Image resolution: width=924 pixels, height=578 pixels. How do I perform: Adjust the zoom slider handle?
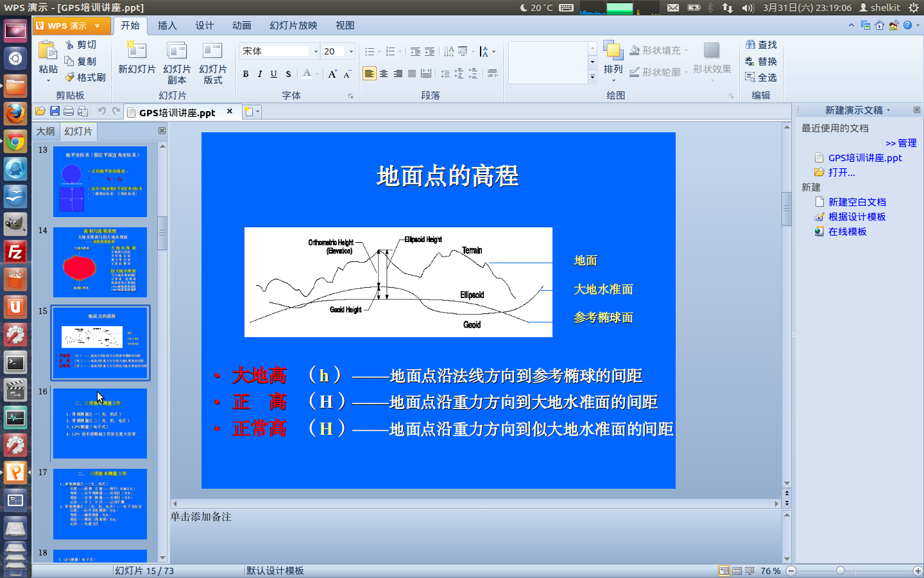841,570
